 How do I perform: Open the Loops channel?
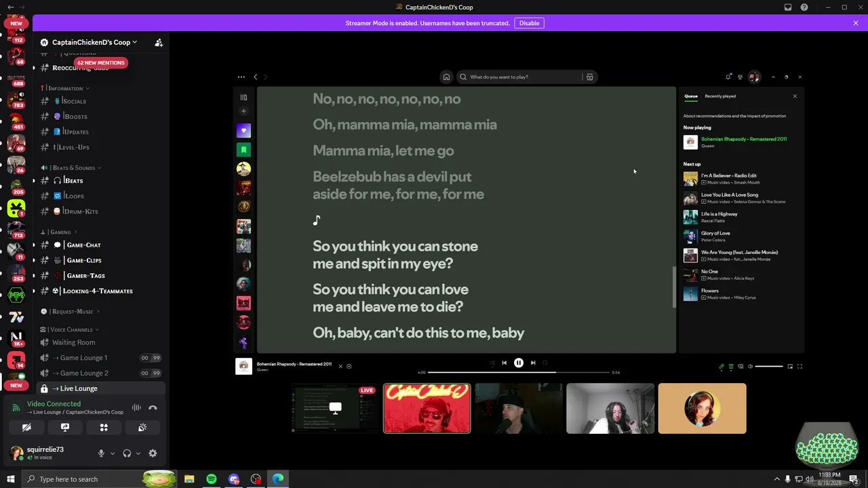[x=100, y=196]
